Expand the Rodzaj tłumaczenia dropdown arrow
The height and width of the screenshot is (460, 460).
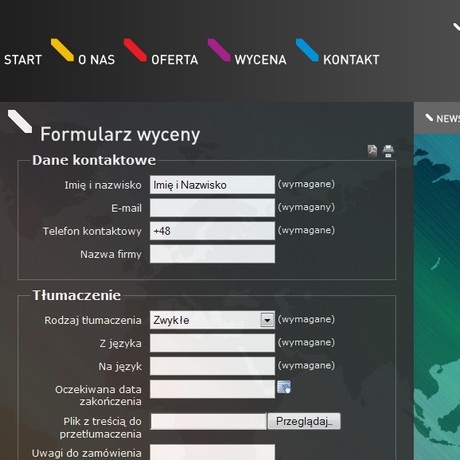point(267,320)
